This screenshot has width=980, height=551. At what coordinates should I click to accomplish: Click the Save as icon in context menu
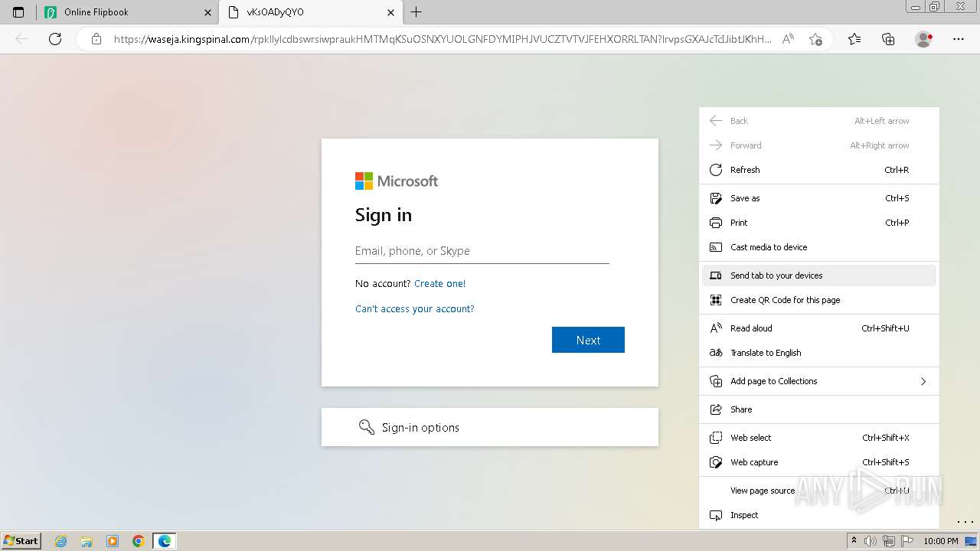tap(716, 198)
